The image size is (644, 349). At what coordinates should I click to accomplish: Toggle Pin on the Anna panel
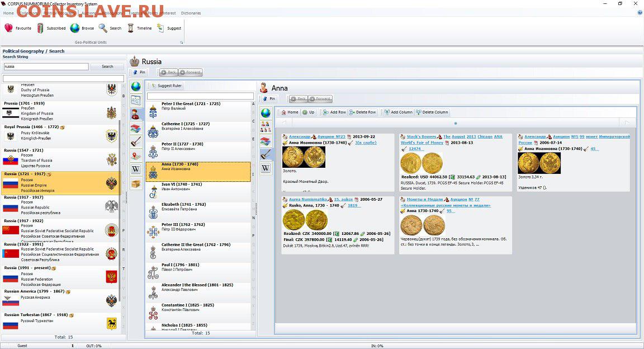click(269, 99)
